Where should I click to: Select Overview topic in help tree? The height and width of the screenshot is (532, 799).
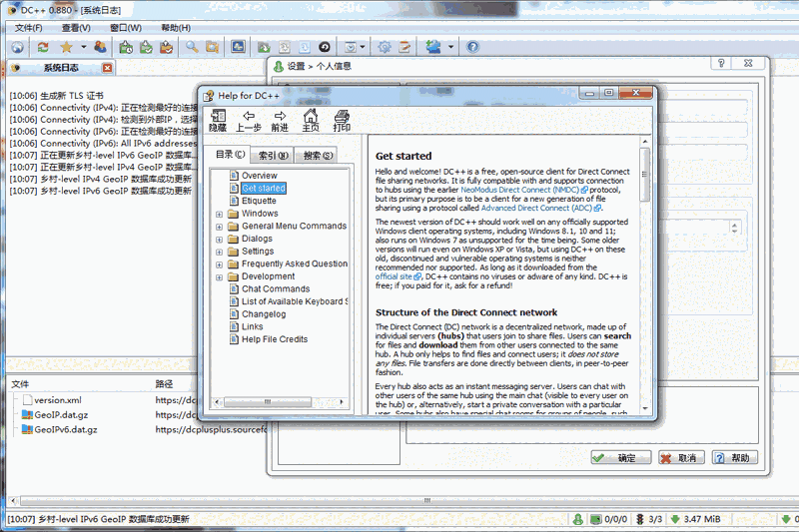point(260,176)
